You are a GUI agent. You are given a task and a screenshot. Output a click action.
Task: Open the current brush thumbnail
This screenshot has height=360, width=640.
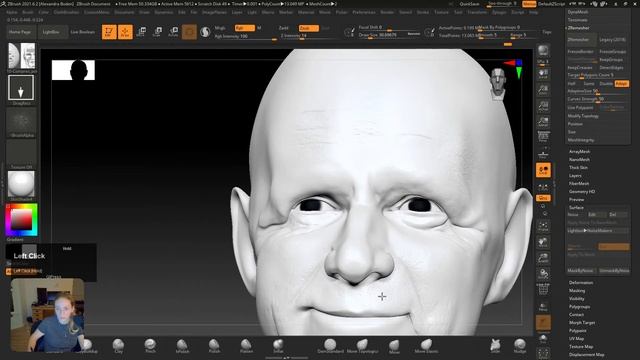(21, 56)
